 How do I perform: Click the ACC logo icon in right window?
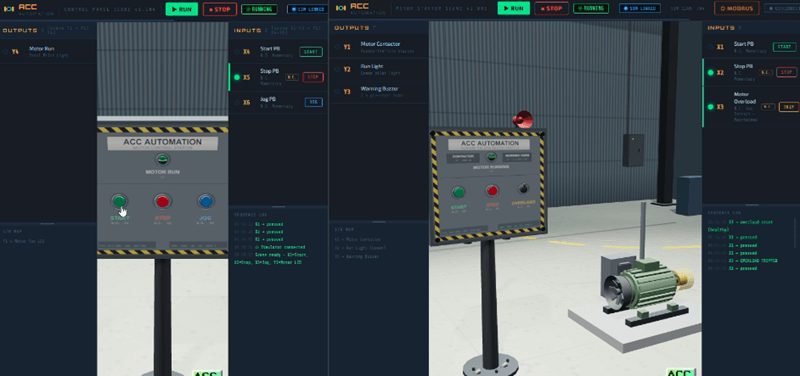(341, 8)
